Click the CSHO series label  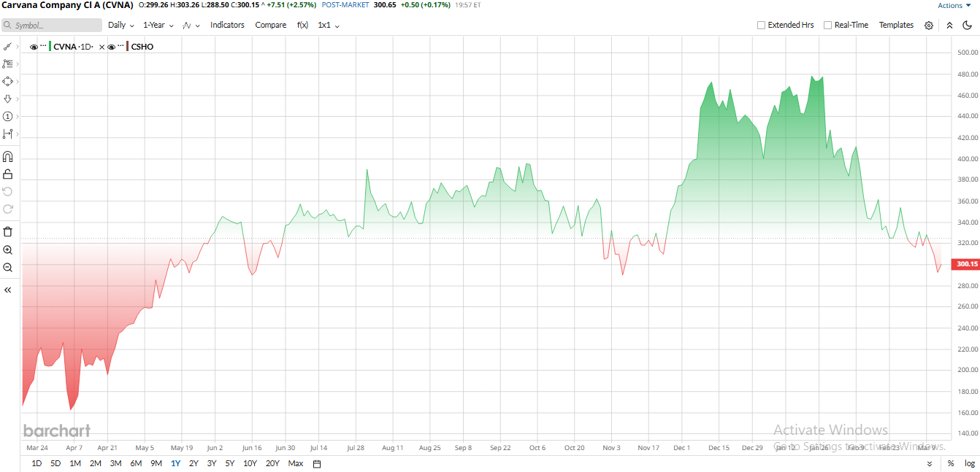tap(142, 47)
